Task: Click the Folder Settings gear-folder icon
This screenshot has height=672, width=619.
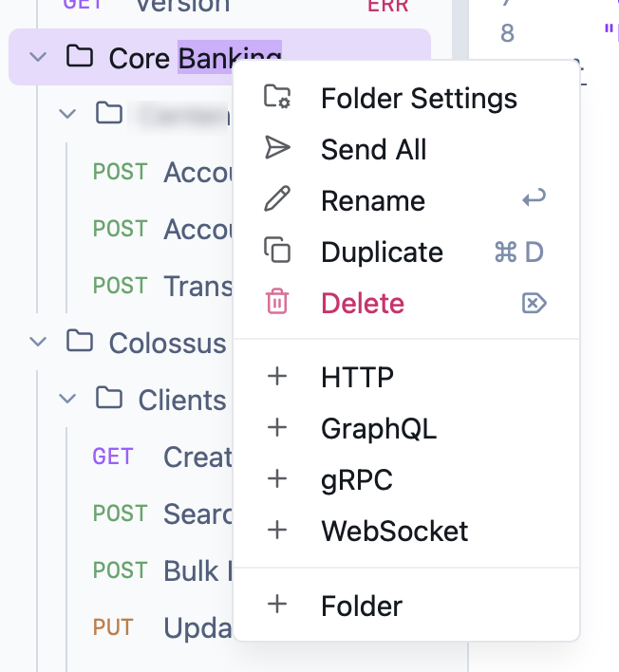Action: (277, 97)
